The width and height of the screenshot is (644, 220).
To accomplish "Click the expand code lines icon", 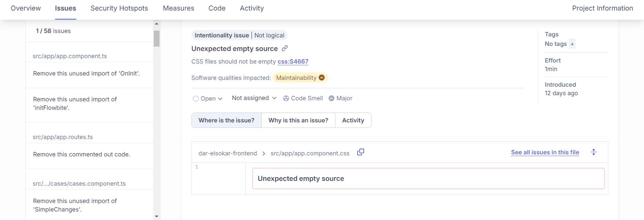I will click(594, 152).
